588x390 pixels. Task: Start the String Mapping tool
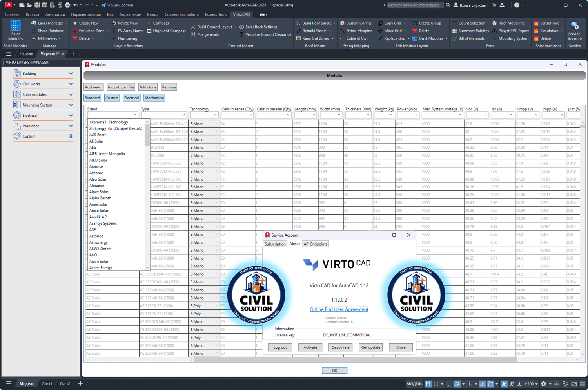click(356, 31)
